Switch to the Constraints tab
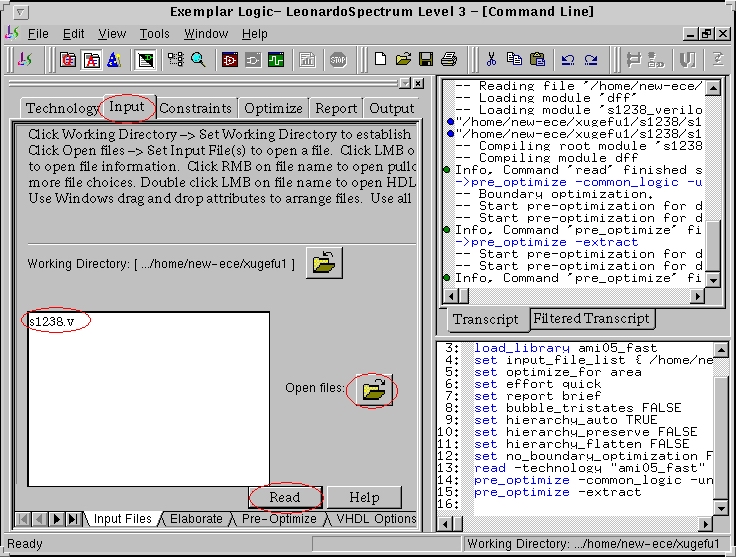Screen dimensions: 736x557 pos(195,108)
